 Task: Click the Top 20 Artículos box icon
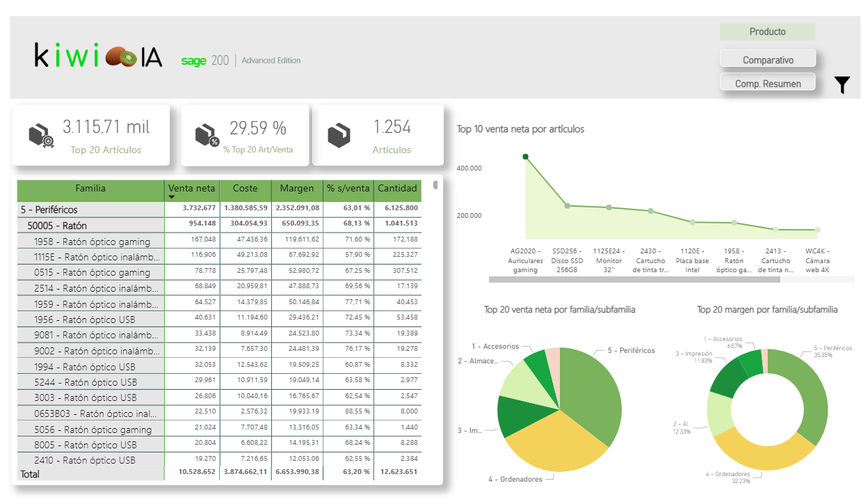[41, 135]
